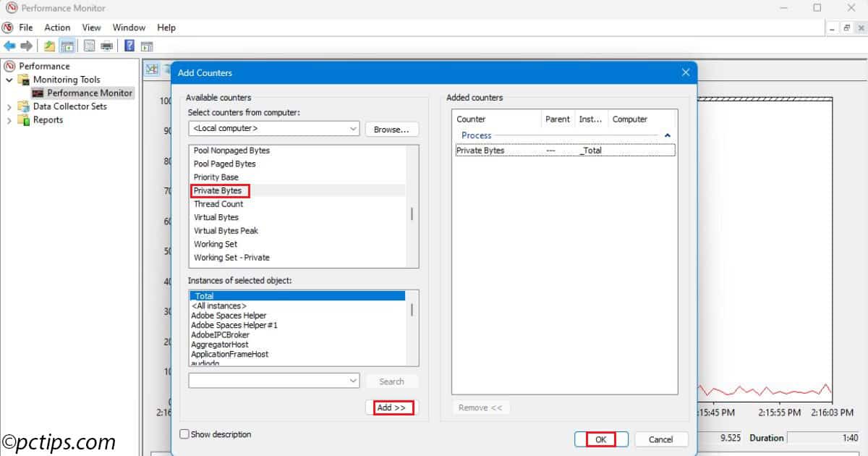Click the Performance Monitor app icon in menu bar
Image resolution: width=868 pixels, height=456 pixels.
[8, 28]
